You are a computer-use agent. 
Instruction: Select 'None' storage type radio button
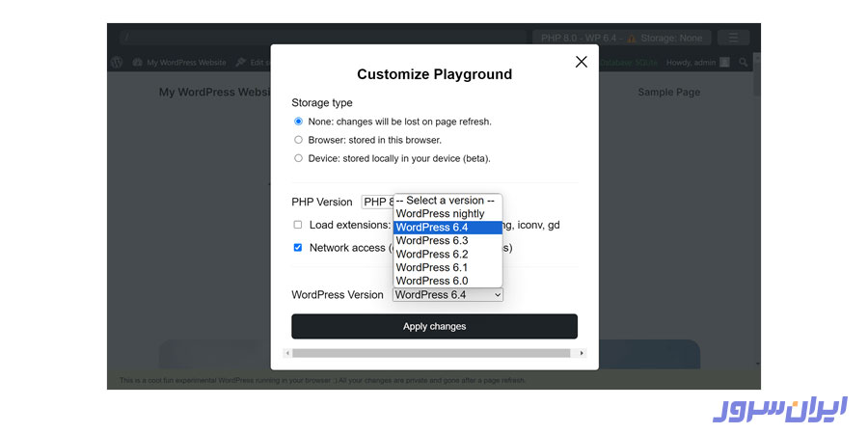298,122
